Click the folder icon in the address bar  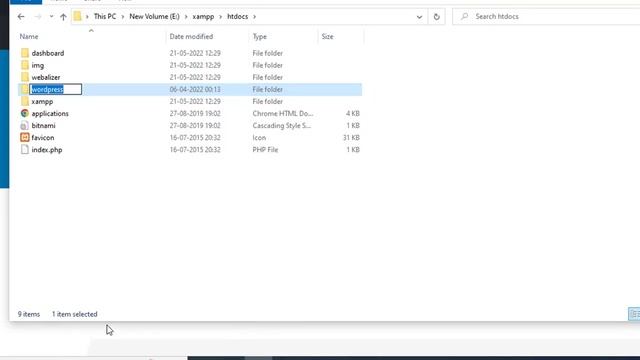[78, 16]
